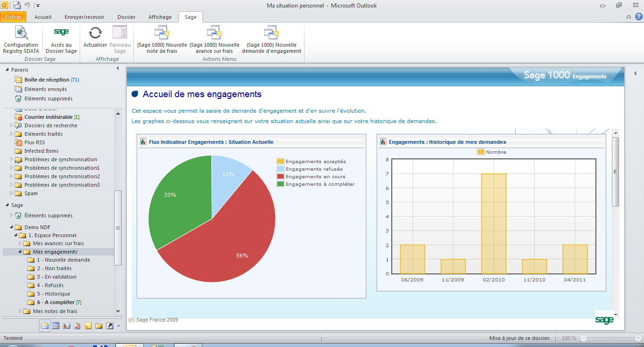The image size is (644, 347).
Task: Click the Flux RSS feed icon
Action: 19,142
